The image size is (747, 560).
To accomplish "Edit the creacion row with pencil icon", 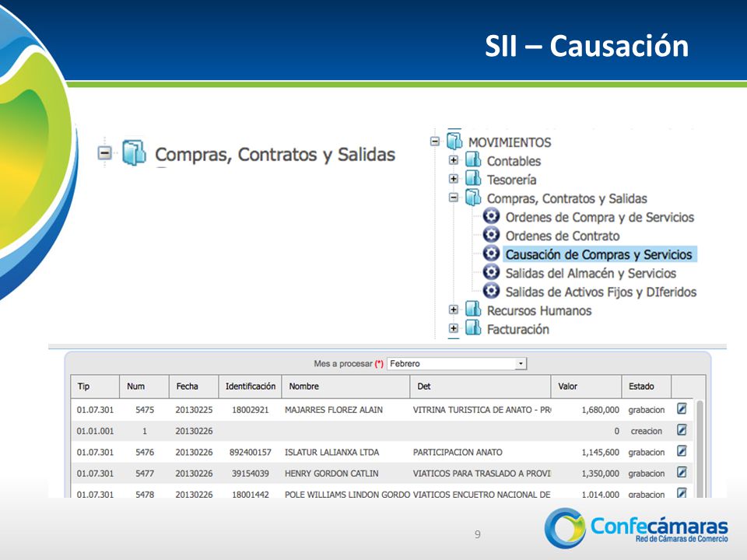I will (x=682, y=430).
